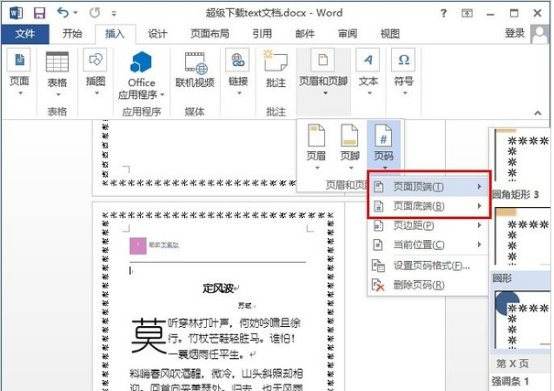Viewport: 554px width, 391px height.
Task: Click the 页面 (Pages) ribbon icon
Action: tap(19, 60)
